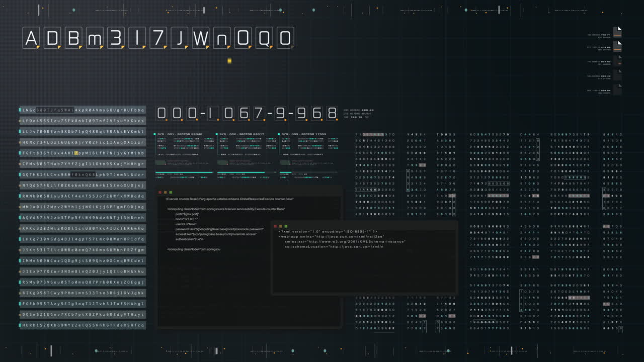Click the serial code 000-1067-9-968
The width and height of the screenshot is (644, 362).
(246, 114)
